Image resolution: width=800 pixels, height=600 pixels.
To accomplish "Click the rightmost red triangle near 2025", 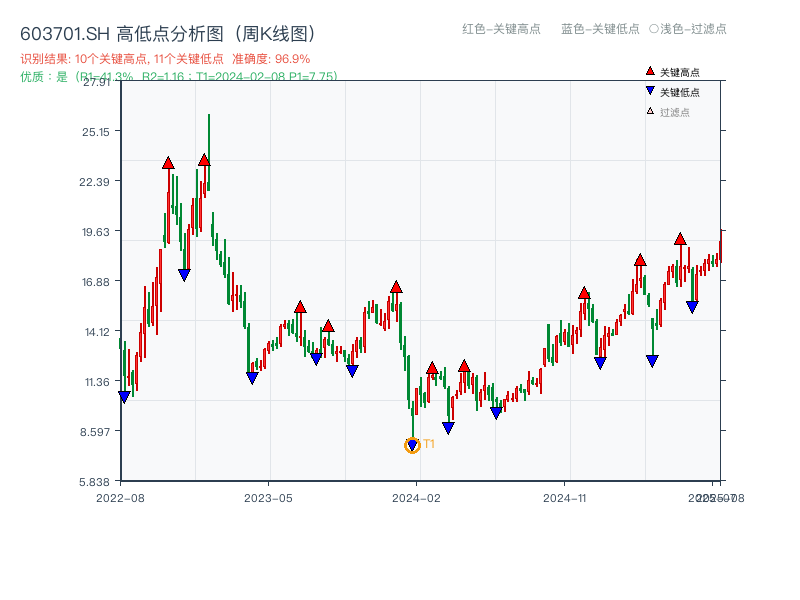I will (679, 240).
